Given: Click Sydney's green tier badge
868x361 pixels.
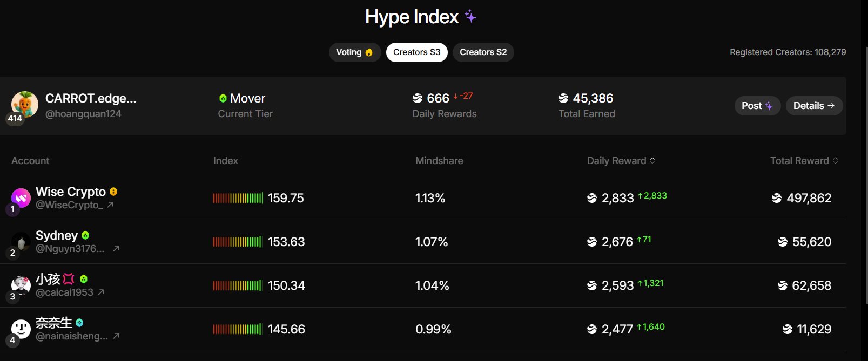Looking at the screenshot, I should point(85,235).
